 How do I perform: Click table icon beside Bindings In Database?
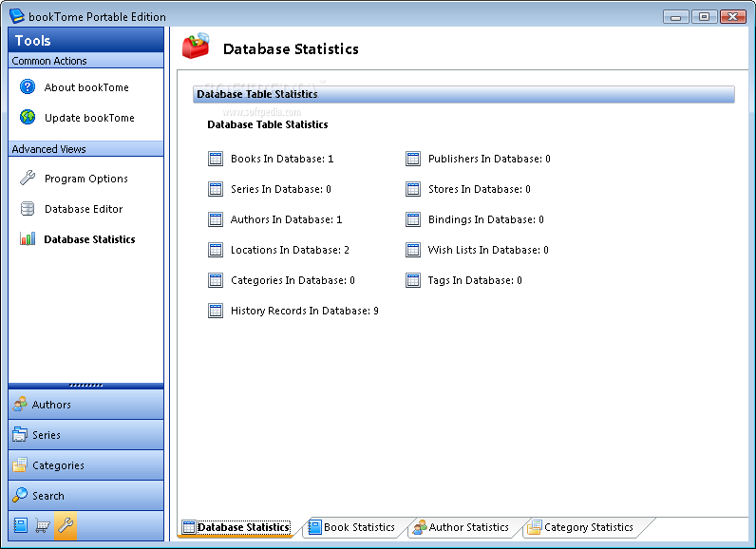pos(413,219)
